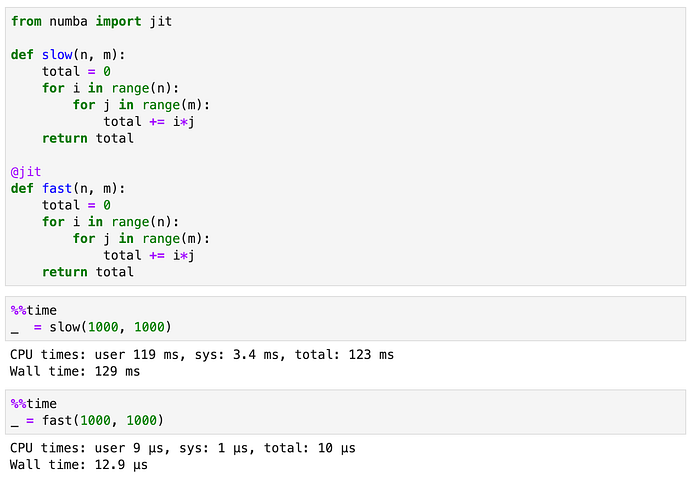
Task: Click the %%time magic in fast cell
Action: 33,403
